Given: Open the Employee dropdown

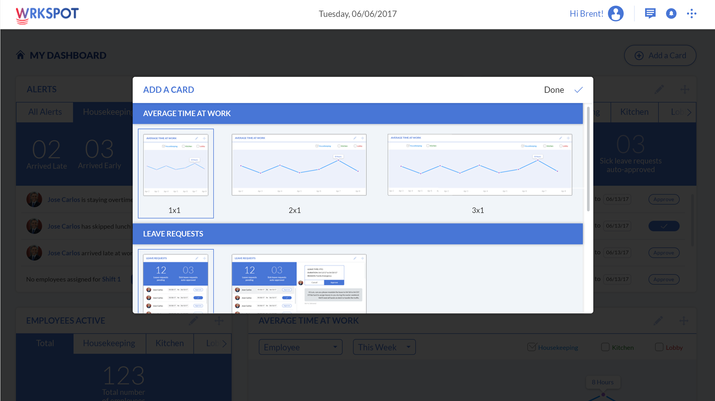Looking at the screenshot, I should 301,347.
